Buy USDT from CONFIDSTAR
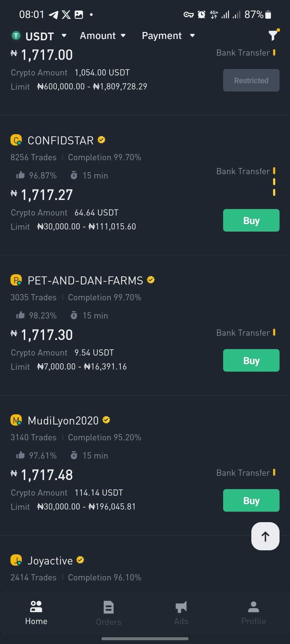 [x=251, y=220]
